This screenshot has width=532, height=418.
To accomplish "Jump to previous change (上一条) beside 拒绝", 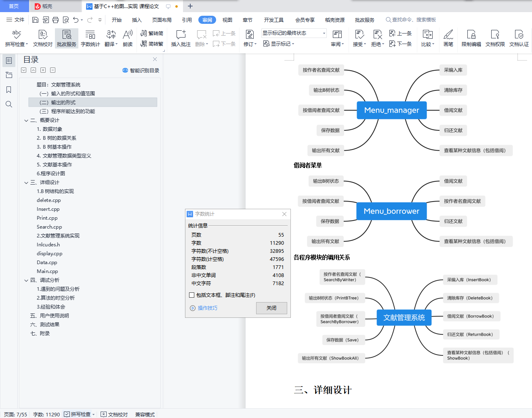I will point(400,34).
